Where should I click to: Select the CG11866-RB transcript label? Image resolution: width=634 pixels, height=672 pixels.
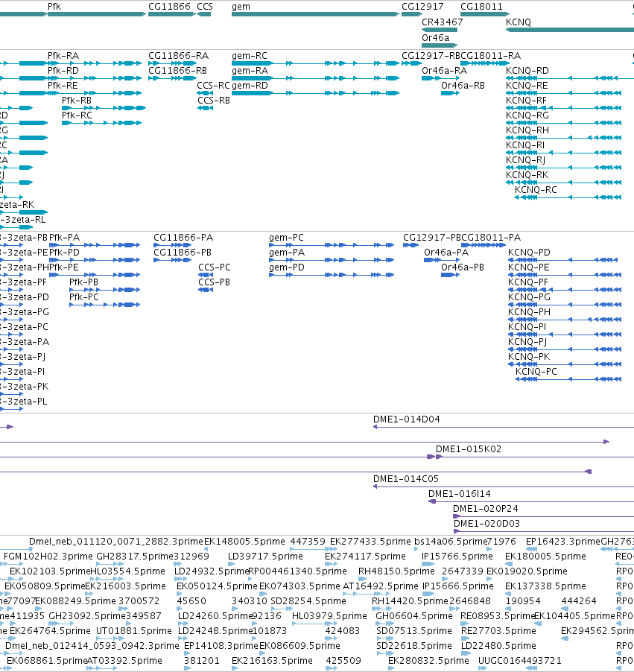tap(178, 71)
